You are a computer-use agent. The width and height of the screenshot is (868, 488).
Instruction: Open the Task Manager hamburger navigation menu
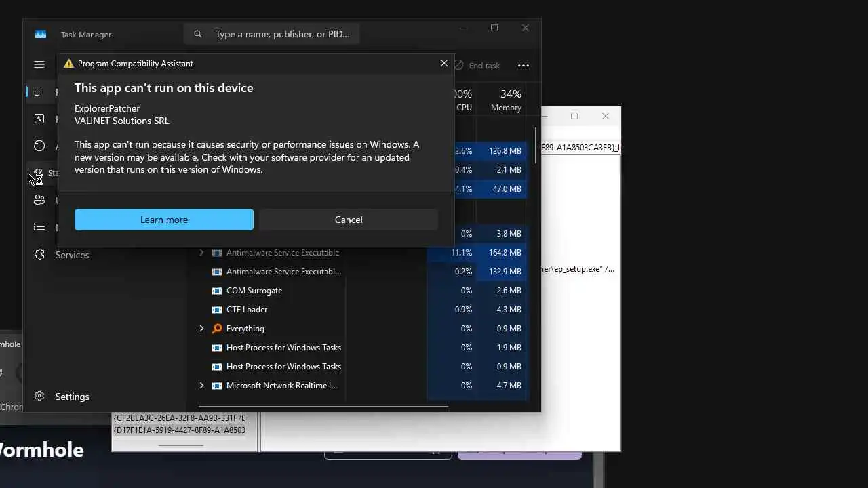click(x=39, y=64)
